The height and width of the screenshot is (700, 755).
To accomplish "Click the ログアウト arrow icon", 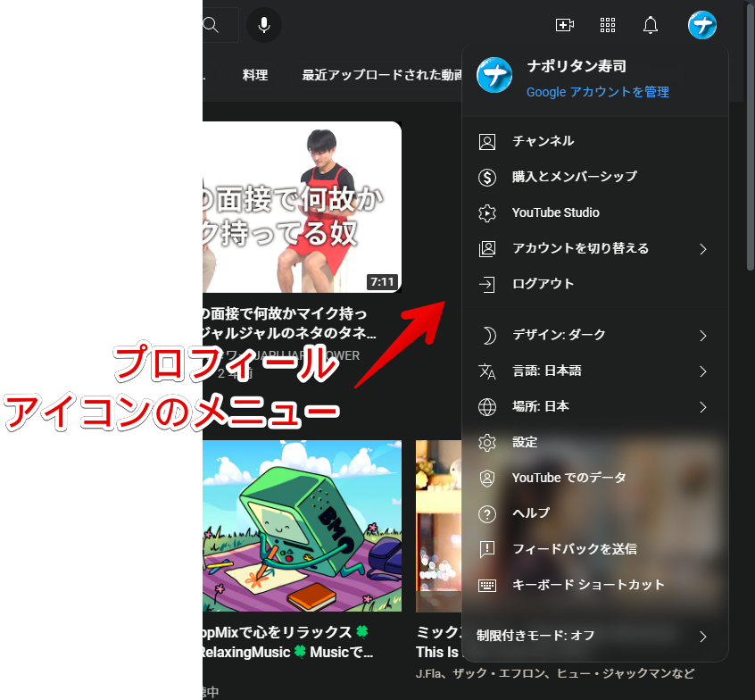I will click(x=486, y=284).
